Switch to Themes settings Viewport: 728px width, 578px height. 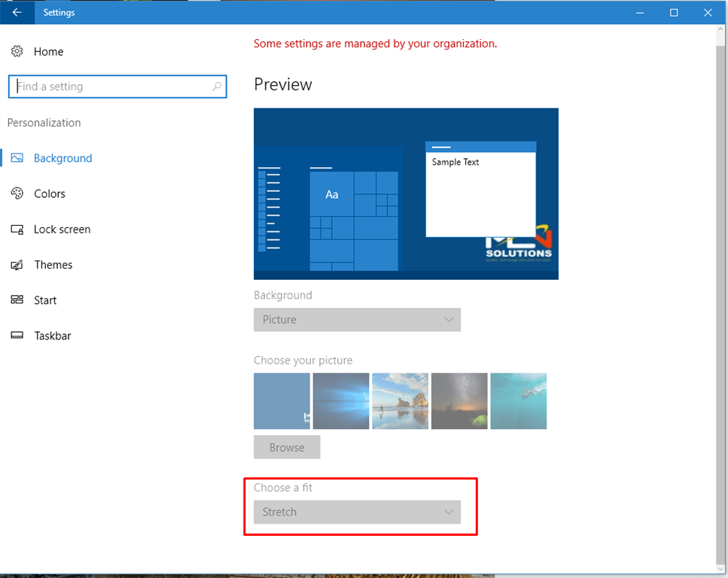click(x=53, y=265)
